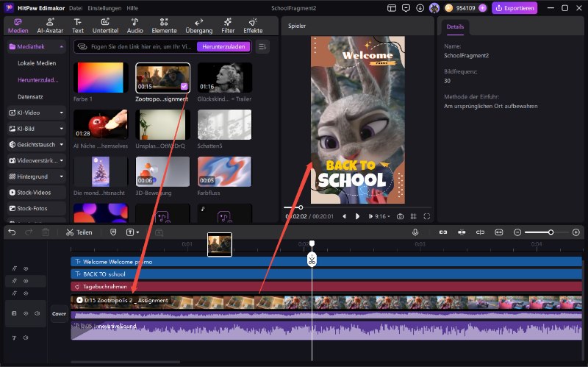
Task: Hide the Welcome promo text track
Action: point(26,268)
